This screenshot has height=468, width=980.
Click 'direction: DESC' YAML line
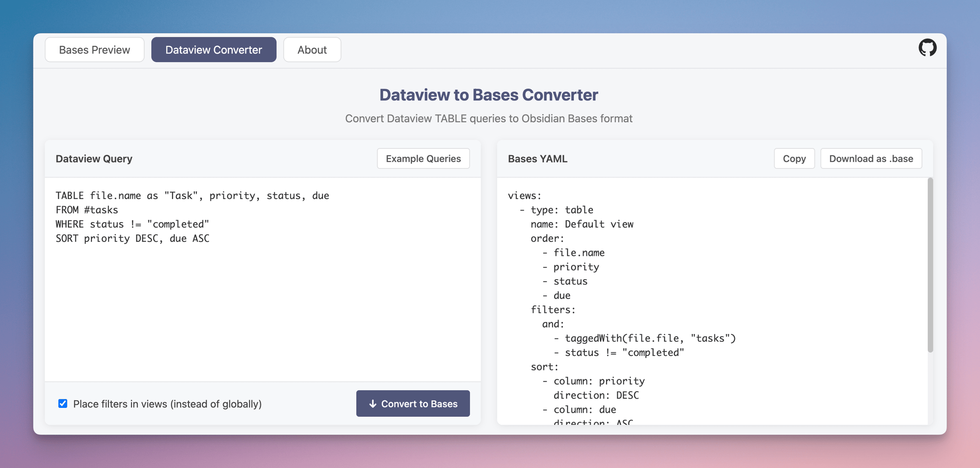click(596, 395)
